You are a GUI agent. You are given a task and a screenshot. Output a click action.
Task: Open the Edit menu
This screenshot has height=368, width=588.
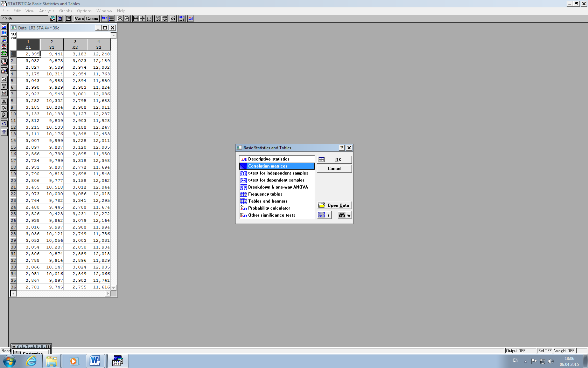17,11
